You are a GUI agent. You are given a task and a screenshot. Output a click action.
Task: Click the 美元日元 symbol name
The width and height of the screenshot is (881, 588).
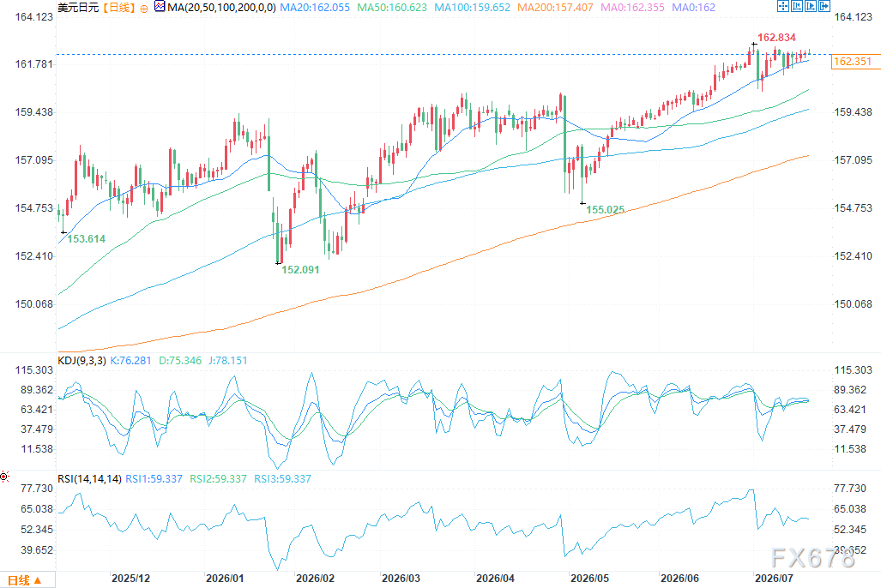78,8
